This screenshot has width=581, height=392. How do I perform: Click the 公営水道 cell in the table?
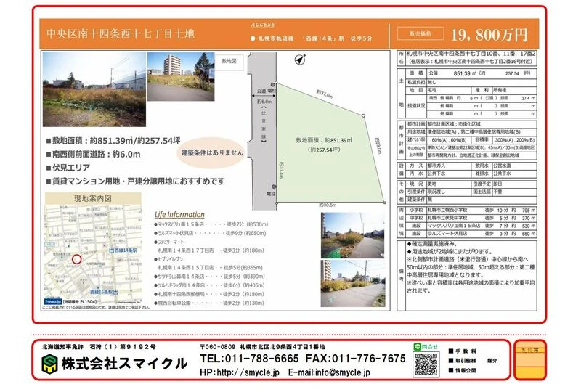click(x=514, y=166)
